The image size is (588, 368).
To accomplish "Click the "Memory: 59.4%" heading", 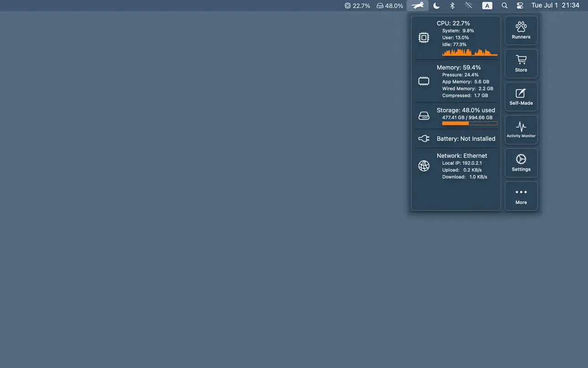I will 459,67.
